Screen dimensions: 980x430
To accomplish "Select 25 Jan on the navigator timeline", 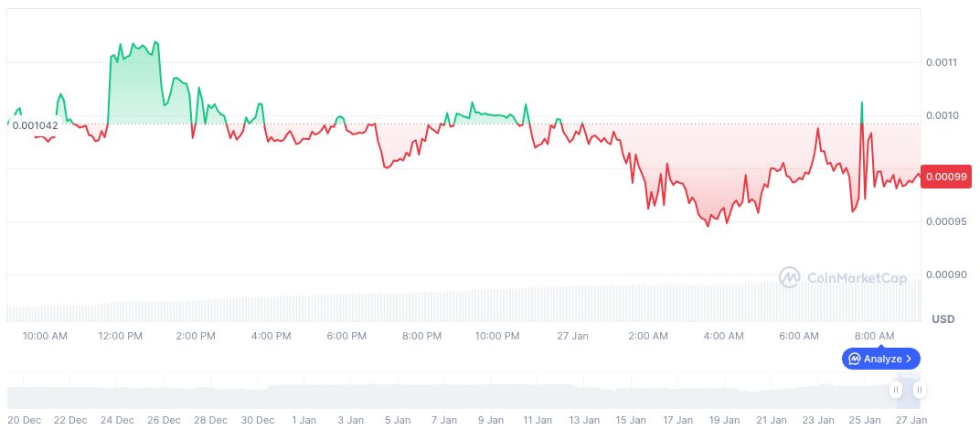I will [865, 420].
